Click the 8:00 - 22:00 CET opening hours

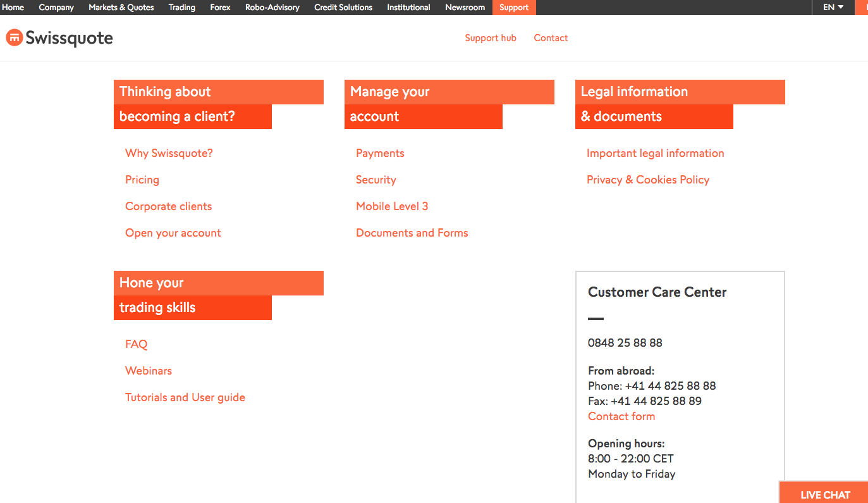pyautogui.click(x=631, y=459)
